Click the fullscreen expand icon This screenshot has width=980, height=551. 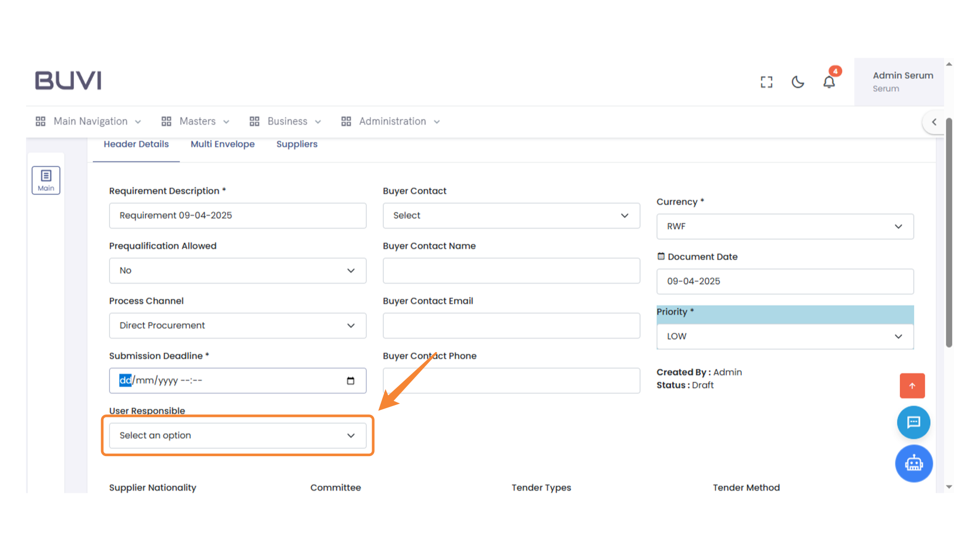[x=766, y=82]
